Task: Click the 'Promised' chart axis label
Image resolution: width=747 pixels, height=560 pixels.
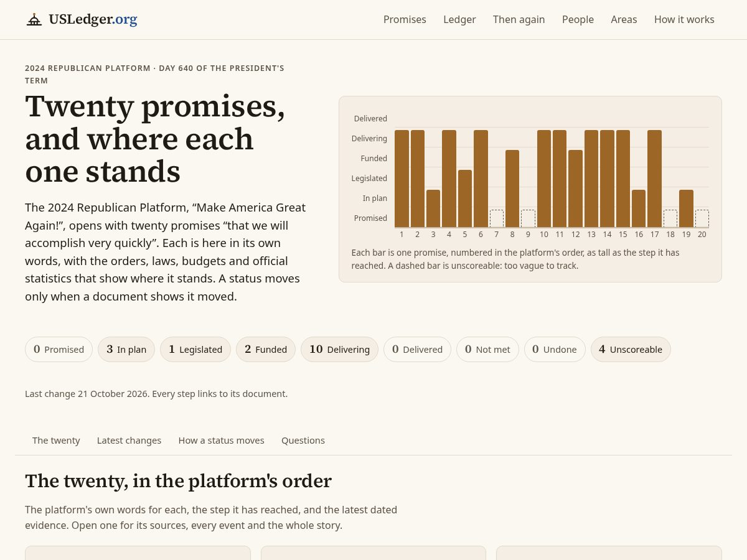Action: (x=370, y=218)
